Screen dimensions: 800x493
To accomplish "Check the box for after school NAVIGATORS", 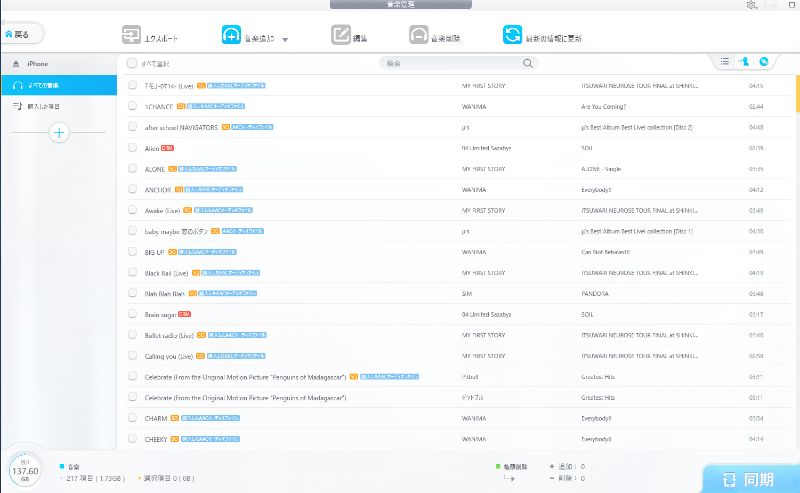I will [x=133, y=127].
